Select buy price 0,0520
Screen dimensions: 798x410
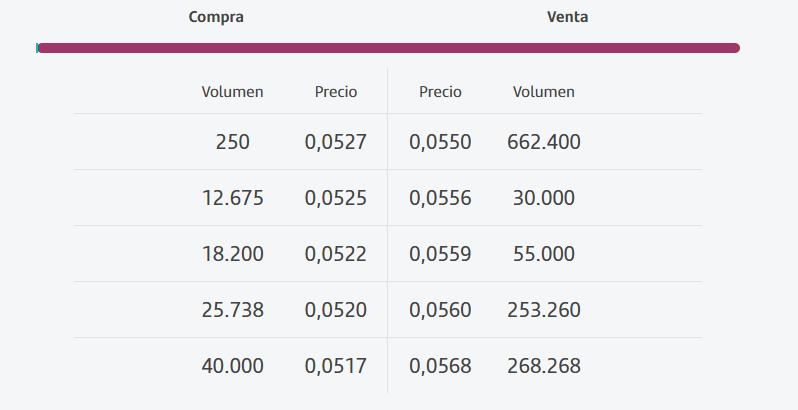335,310
